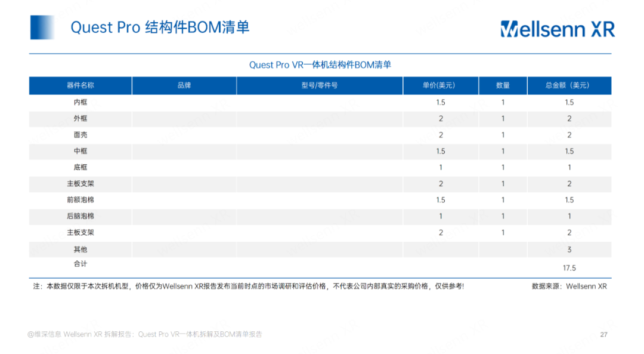This screenshot has height=354, width=644.
Task: Select the total amount 1.5 in the 内框 row
Action: [569, 102]
